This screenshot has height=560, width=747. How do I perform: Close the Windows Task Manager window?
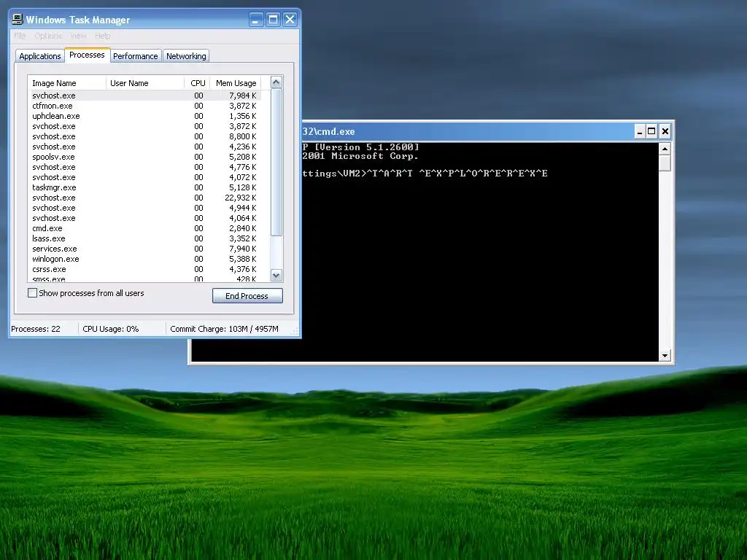click(x=290, y=20)
